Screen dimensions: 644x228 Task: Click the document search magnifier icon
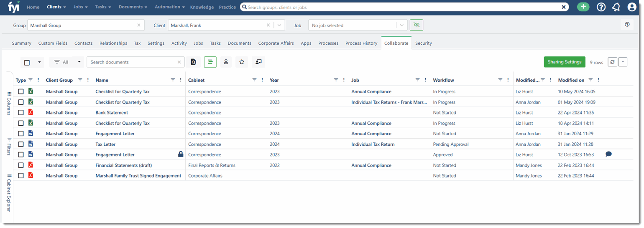click(193, 62)
